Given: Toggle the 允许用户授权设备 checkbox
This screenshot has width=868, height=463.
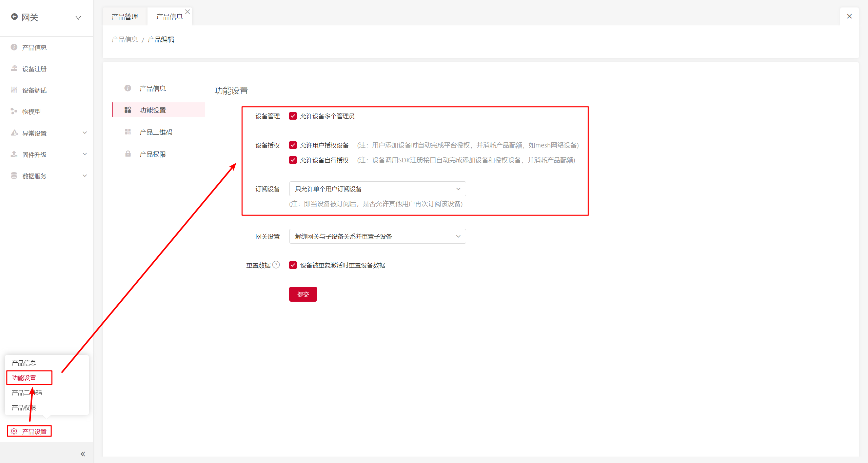Looking at the screenshot, I should [293, 145].
